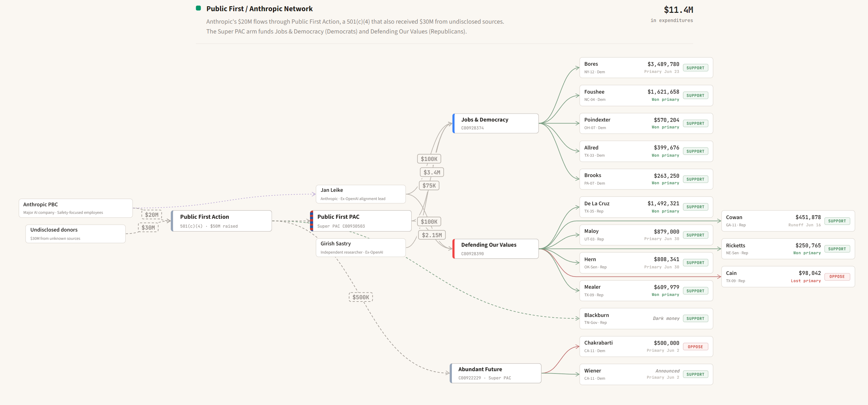Viewport: 868px width, 405px height.
Task: Select the Maloy UT-03 candidate card
Action: (x=646, y=235)
